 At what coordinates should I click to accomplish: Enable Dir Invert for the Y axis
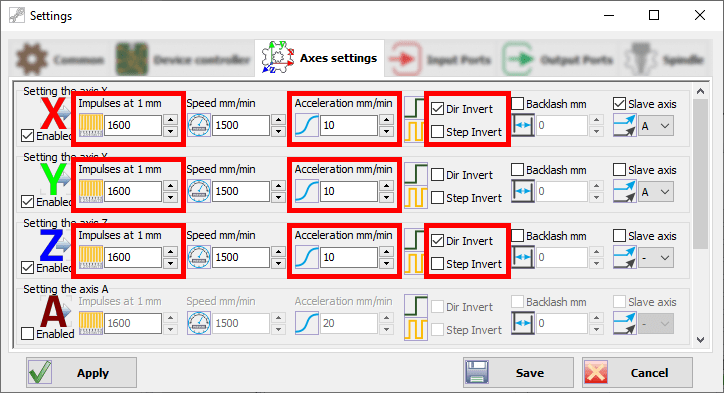pos(437,175)
